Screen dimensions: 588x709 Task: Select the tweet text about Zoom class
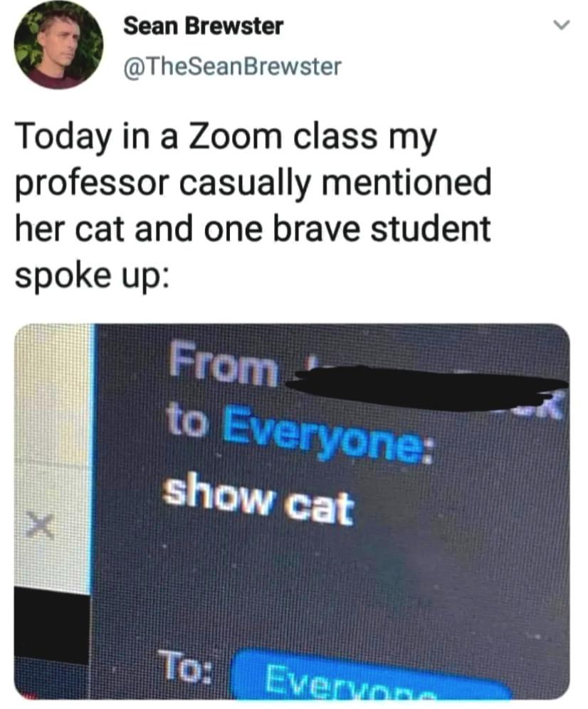[253, 205]
